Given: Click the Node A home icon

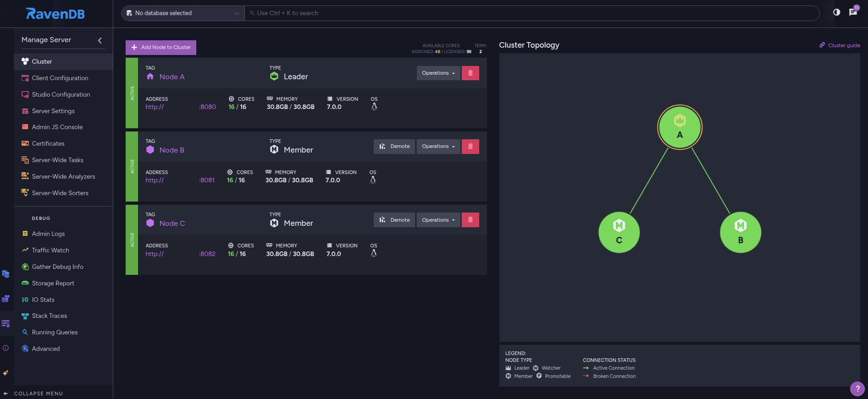Looking at the screenshot, I should coord(150,77).
